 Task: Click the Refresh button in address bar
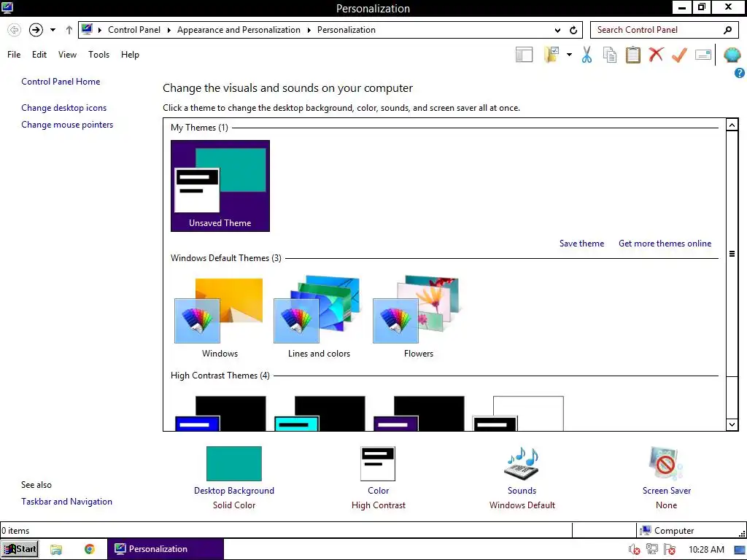coord(573,30)
